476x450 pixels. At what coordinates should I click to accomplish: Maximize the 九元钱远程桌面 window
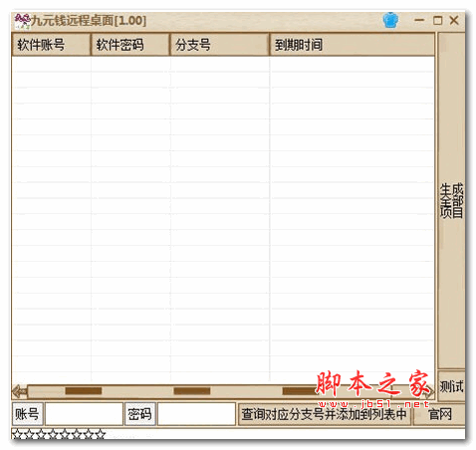pyautogui.click(x=437, y=21)
